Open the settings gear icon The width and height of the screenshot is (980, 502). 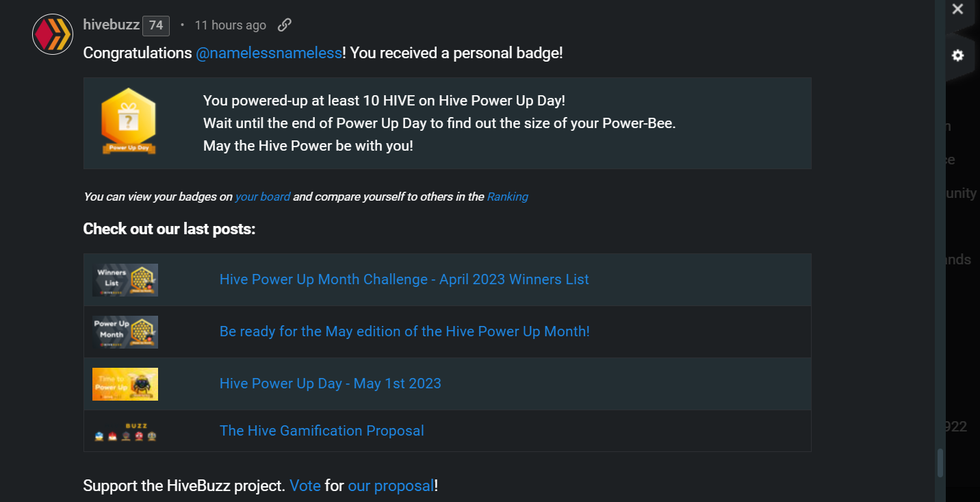click(957, 55)
